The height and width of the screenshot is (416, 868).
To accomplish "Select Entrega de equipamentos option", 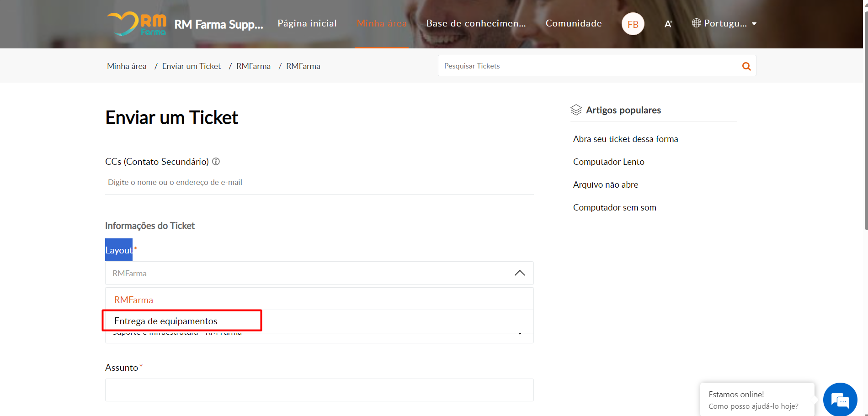I will pyautogui.click(x=166, y=321).
